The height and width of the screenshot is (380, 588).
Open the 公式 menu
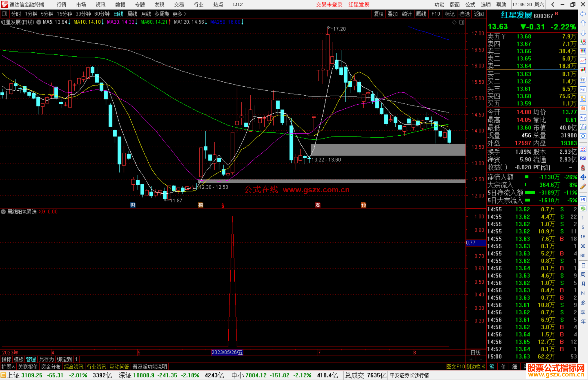(470, 5)
